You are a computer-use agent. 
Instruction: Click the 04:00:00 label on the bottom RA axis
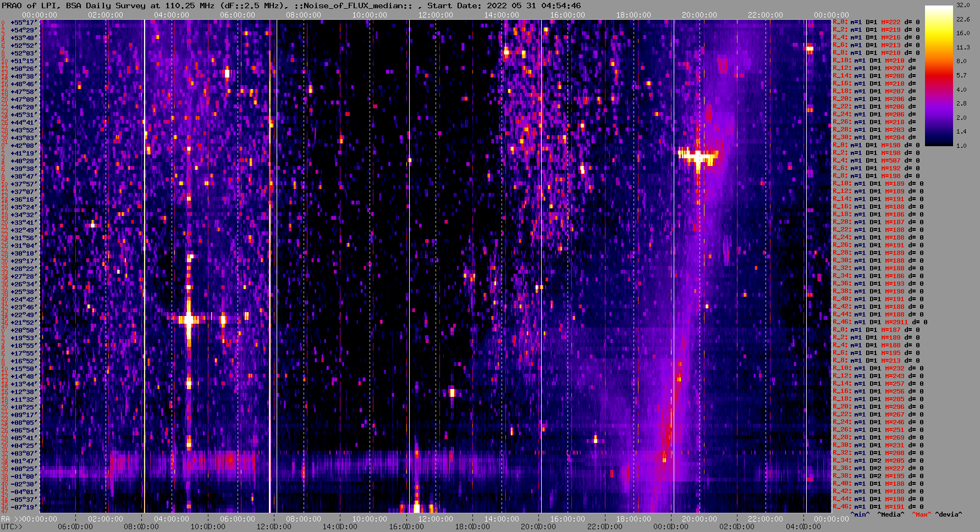(x=172, y=519)
